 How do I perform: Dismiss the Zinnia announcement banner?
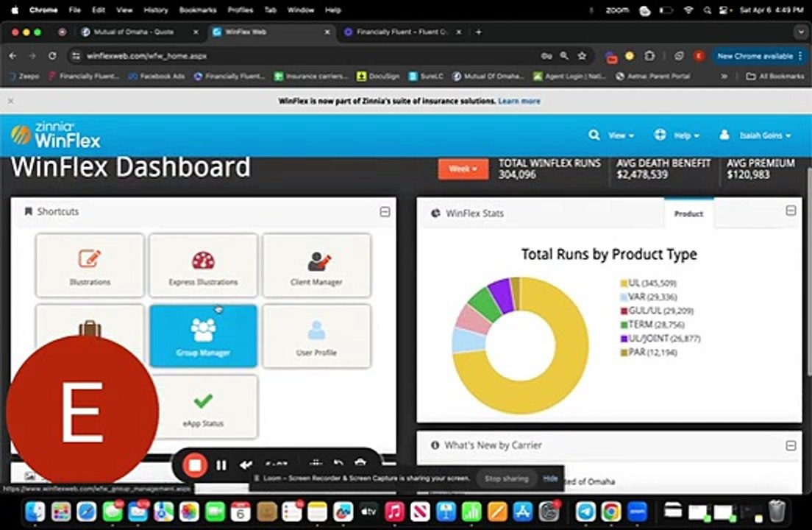point(10,101)
